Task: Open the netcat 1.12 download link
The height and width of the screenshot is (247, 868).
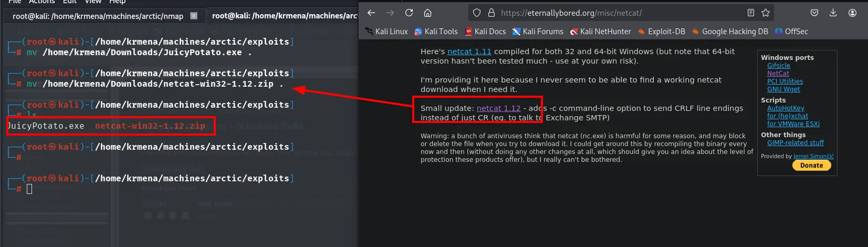Action: [x=498, y=108]
